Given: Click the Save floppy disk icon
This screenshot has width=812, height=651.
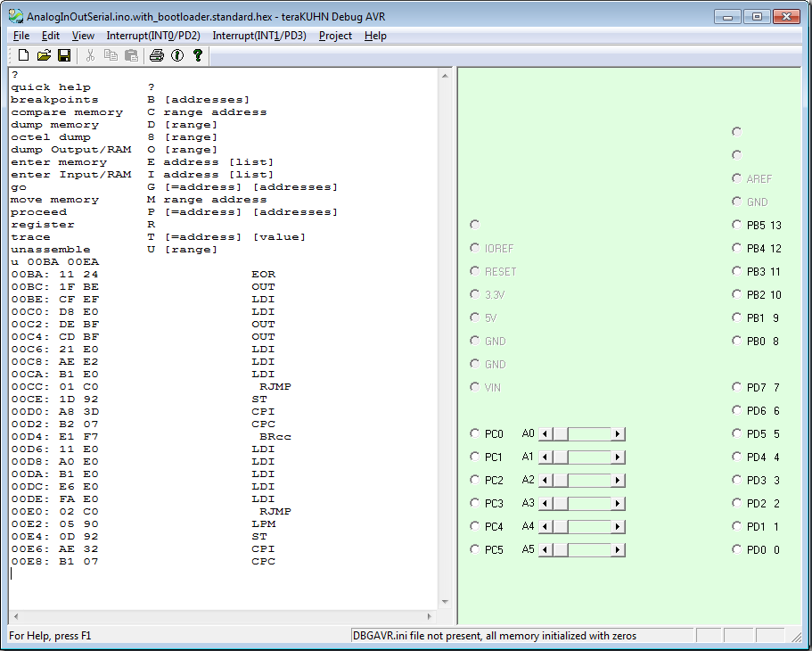Looking at the screenshot, I should [x=64, y=56].
